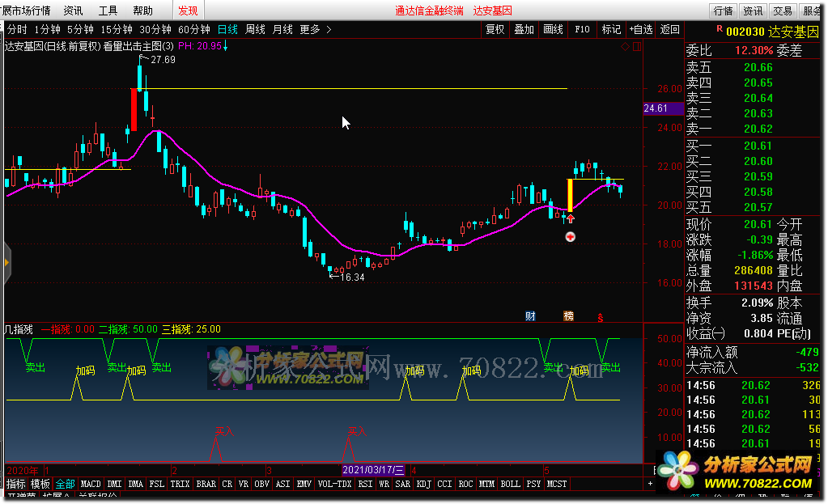
Task: Switch sub-chart to OBV indicator
Action: point(261,484)
